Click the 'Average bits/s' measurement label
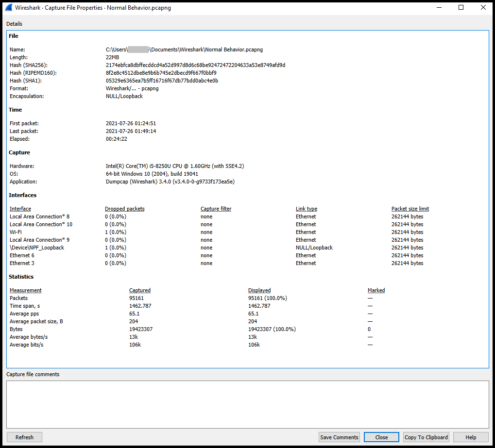This screenshot has width=495, height=448. 27,345
